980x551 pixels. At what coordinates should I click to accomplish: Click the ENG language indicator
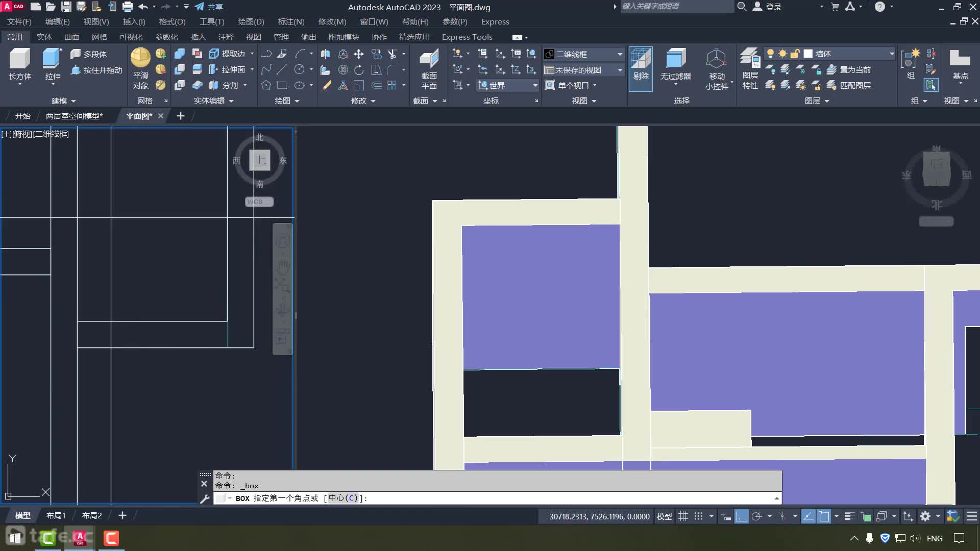935,538
